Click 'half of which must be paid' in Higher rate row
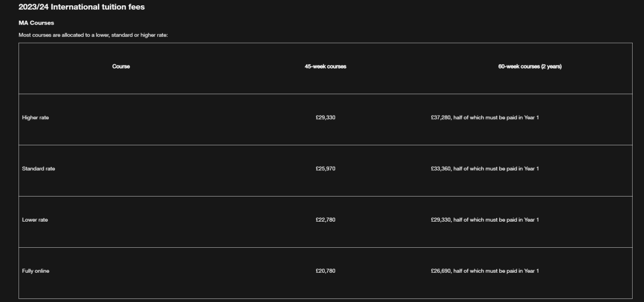Screen dimensions: 644x302 coord(485,118)
